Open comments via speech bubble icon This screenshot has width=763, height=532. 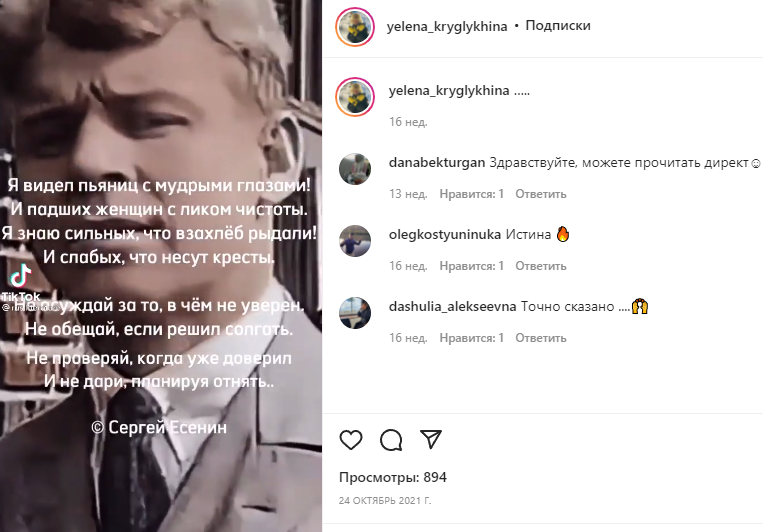click(x=391, y=440)
